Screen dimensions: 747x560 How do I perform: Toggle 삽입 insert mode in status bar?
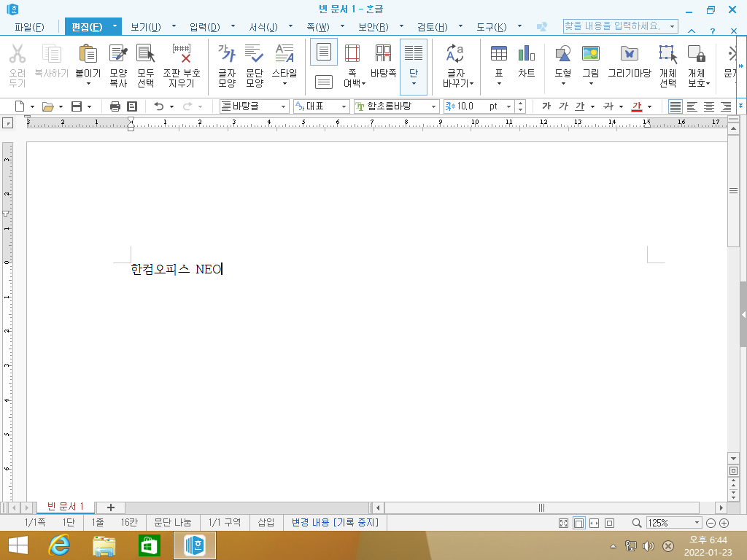point(266,522)
